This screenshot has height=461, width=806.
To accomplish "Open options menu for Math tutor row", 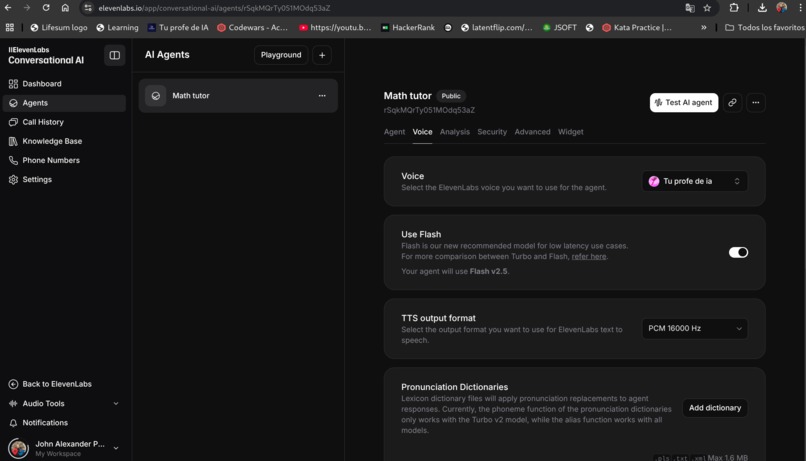I will (x=322, y=96).
